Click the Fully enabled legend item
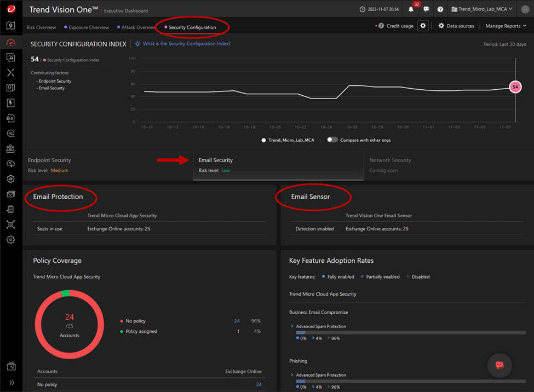This screenshot has height=392, width=534. click(338, 277)
